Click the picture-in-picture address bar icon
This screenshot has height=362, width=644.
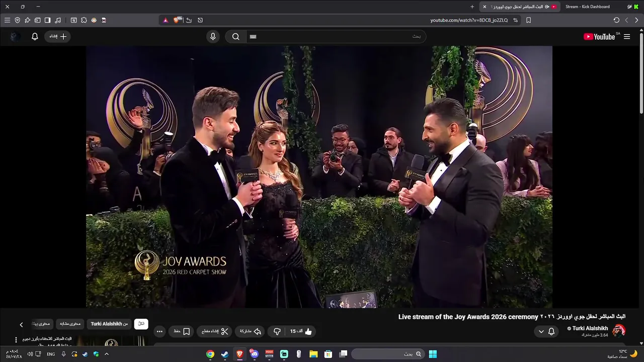click(x=200, y=20)
